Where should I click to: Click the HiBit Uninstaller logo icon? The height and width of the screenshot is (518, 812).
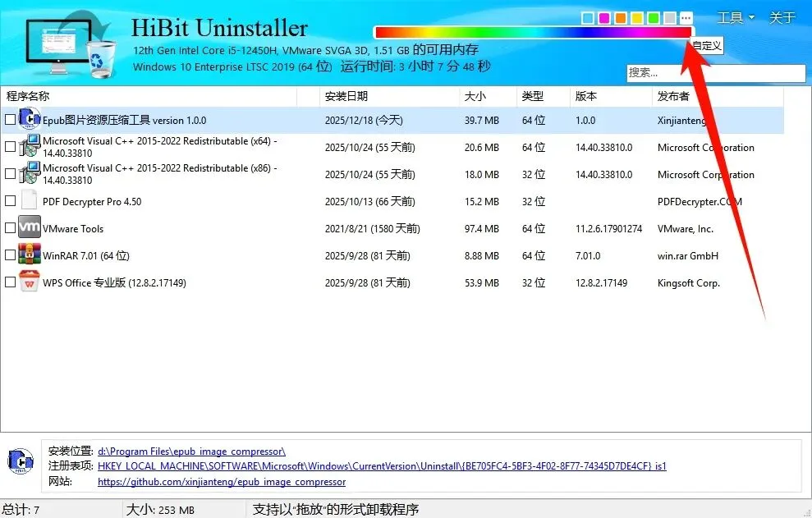pos(70,44)
